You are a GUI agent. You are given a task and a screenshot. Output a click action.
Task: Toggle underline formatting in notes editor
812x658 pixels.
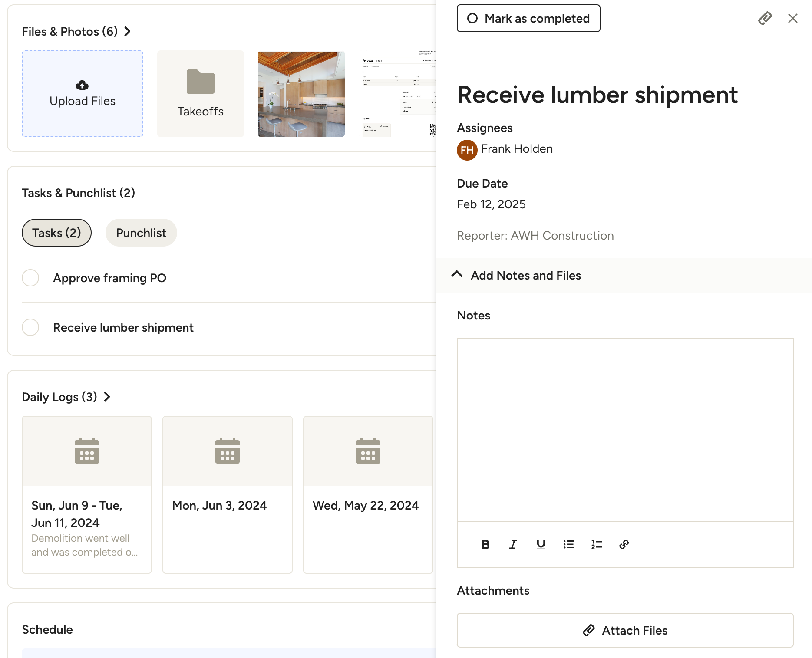click(x=541, y=544)
